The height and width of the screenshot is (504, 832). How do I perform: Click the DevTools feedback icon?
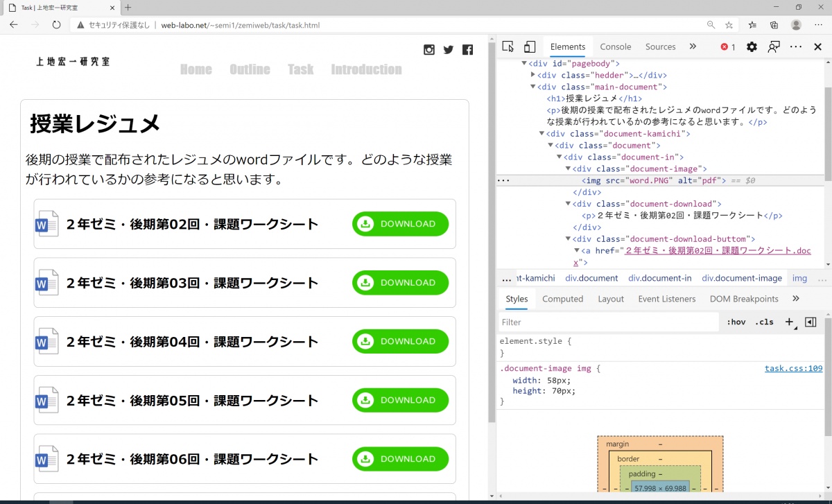[x=774, y=47]
